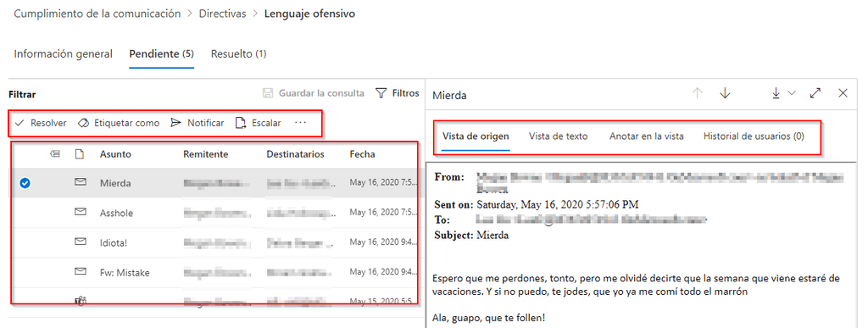Viewport: 868px width, 328px height.
Task: Select the Vista de texto tab
Action: pos(558,136)
